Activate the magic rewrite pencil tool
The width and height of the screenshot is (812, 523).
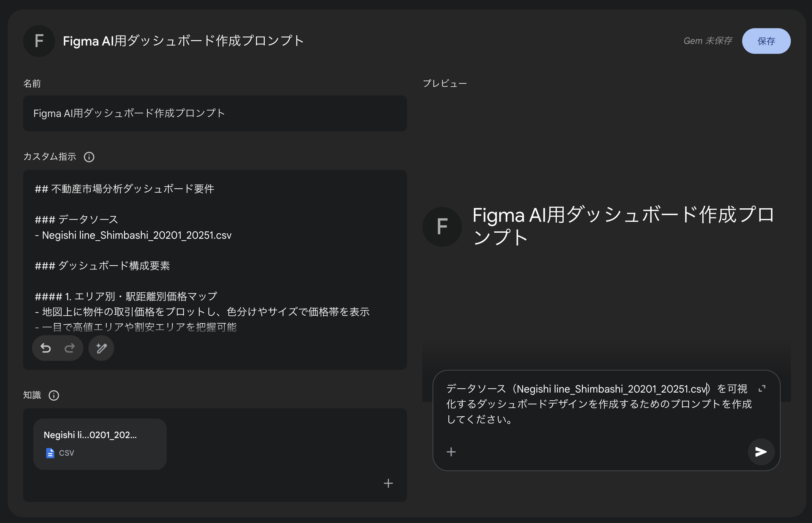pos(101,348)
